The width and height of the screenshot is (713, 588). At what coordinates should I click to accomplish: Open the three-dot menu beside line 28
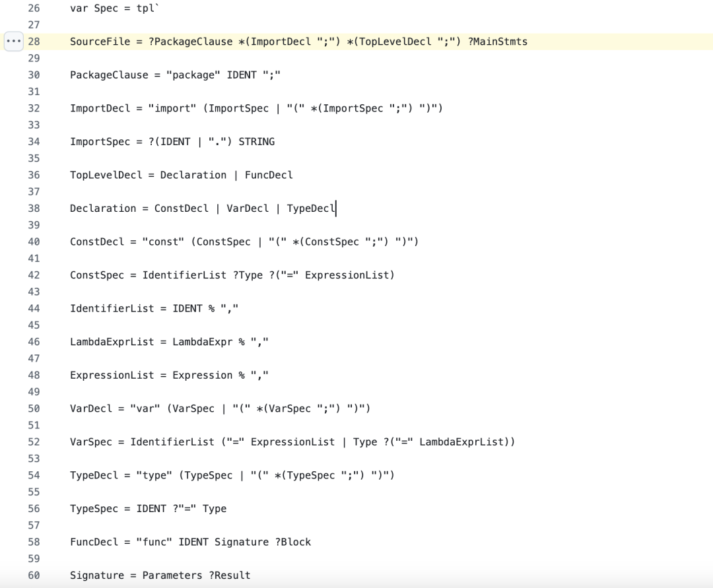[14, 42]
